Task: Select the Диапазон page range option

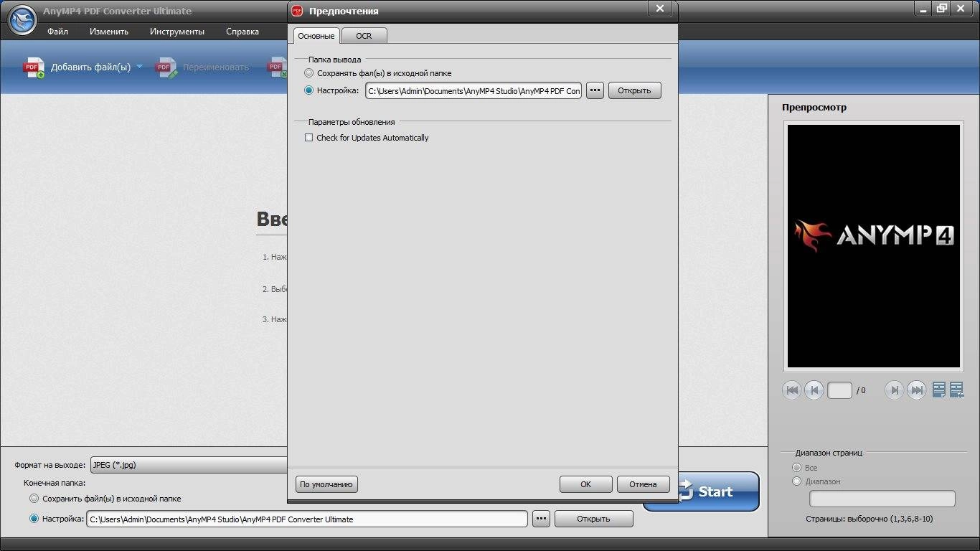Action: click(796, 481)
